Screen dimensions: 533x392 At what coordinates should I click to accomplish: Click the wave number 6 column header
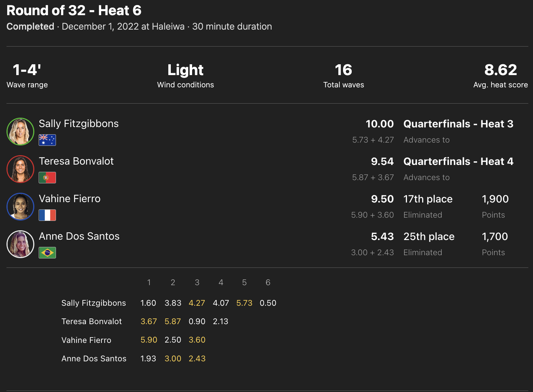[x=268, y=283]
